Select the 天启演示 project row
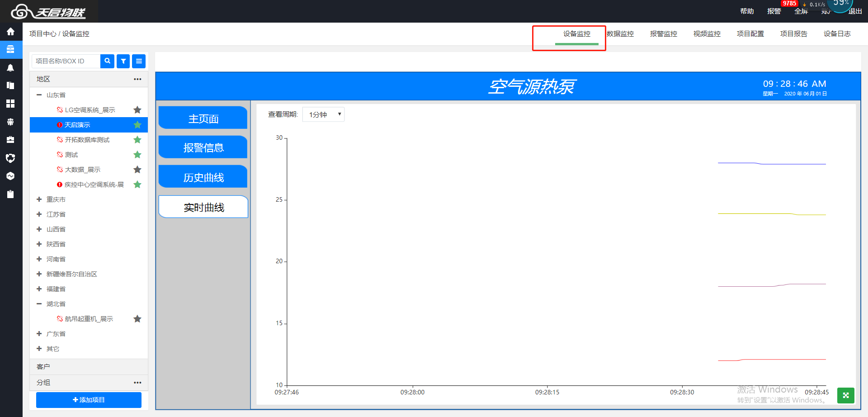 (89, 125)
